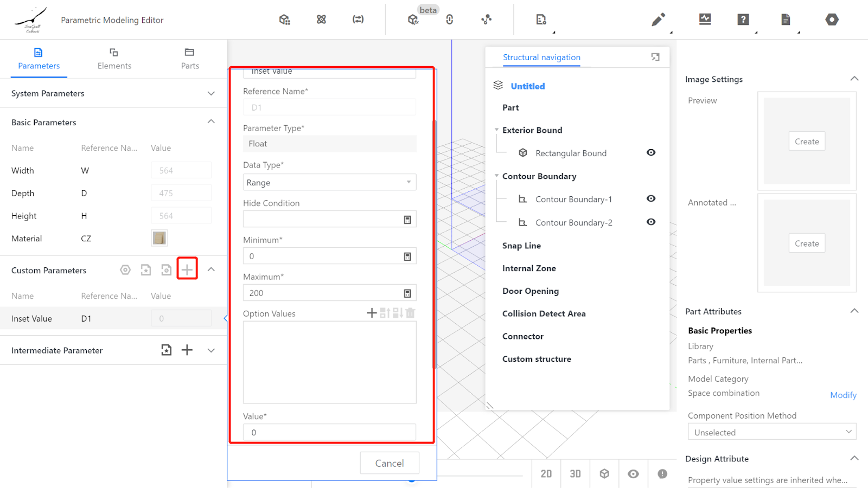Select Collision Detect Area in tree
The height and width of the screenshot is (488, 868).
click(x=544, y=314)
